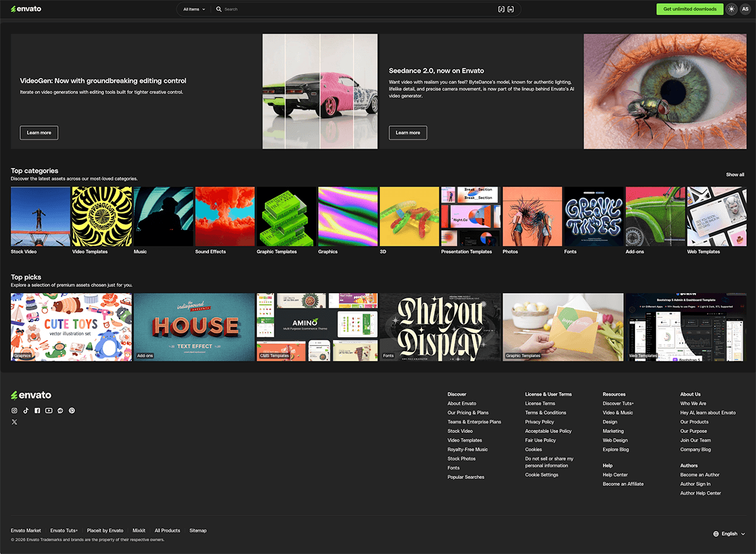Click the Cookie Settings link
Viewport: 756px width, 554px height.
point(542,475)
